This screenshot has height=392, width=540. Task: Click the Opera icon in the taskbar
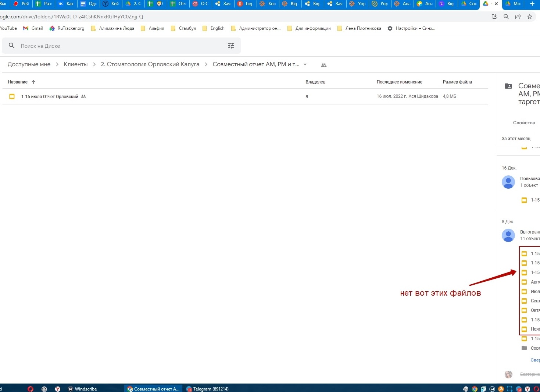click(31, 389)
